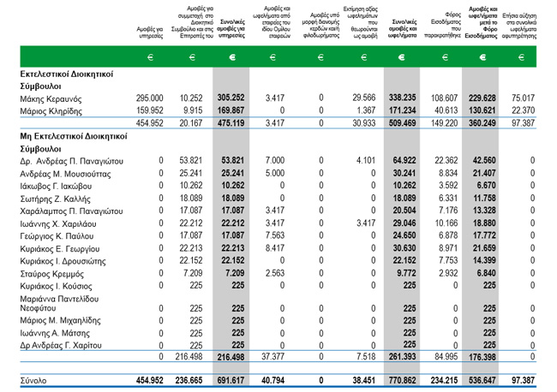Image resolution: width=557 pixels, height=392 pixels.
Task: Select name Ανδρέας Μ. Μουσιούττας
Action: click(x=65, y=174)
